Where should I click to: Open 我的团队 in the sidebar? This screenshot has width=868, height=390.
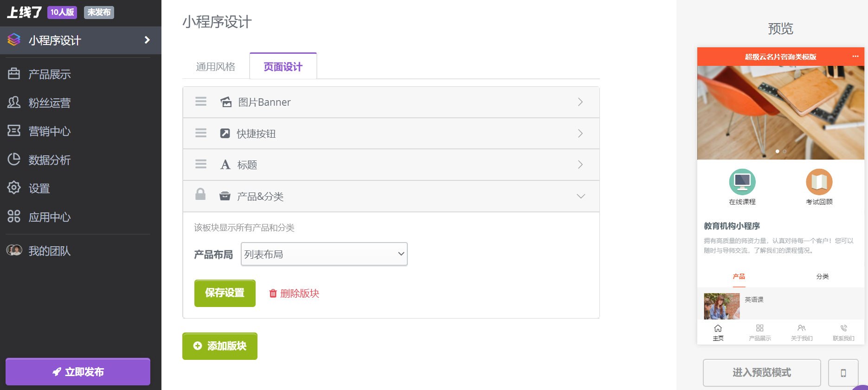[x=49, y=251]
